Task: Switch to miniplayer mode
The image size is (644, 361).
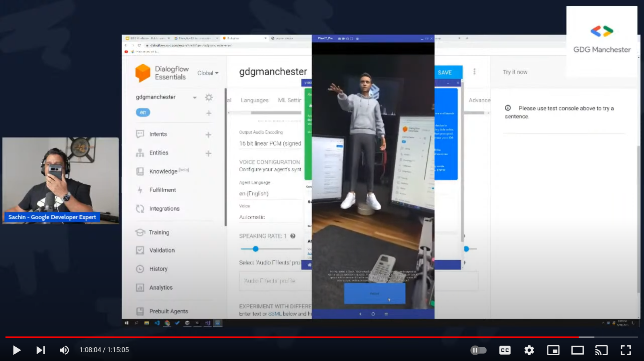Action: (x=553, y=350)
